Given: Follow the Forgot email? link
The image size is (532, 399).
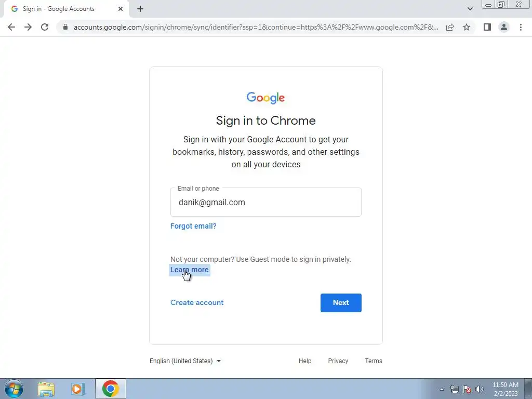Looking at the screenshot, I should tap(193, 226).
